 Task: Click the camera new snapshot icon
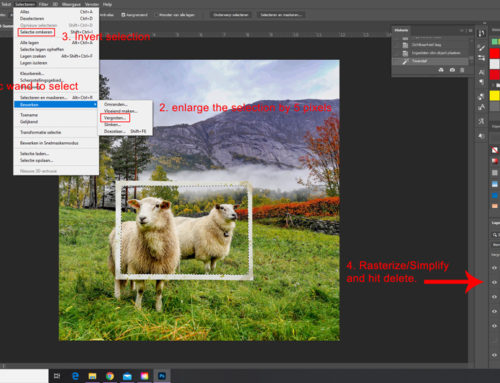pos(452,70)
